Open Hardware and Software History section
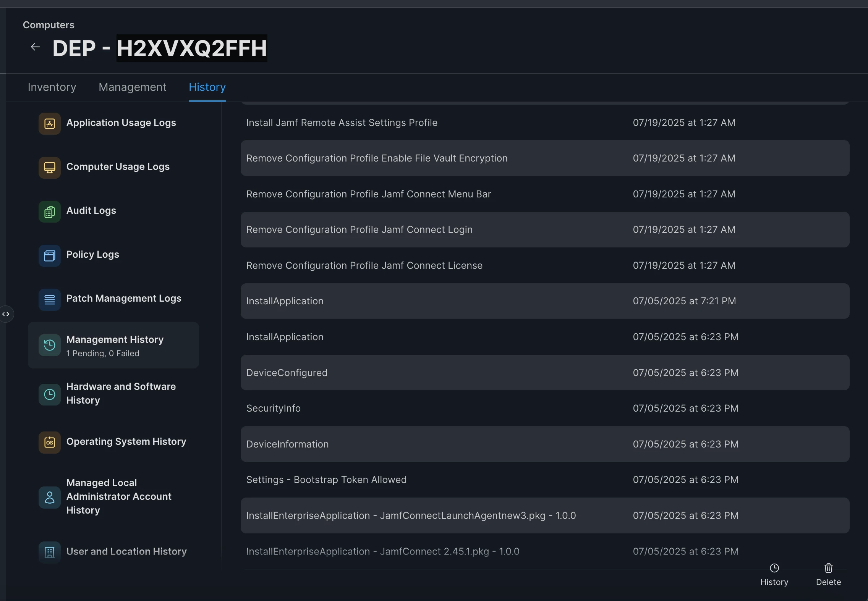 coord(113,394)
